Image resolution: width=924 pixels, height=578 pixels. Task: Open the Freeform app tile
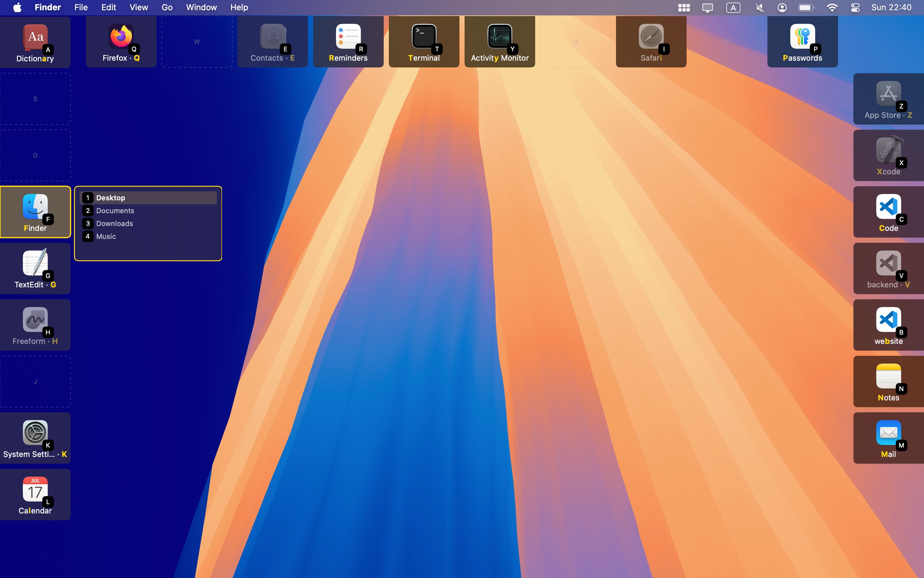(35, 325)
